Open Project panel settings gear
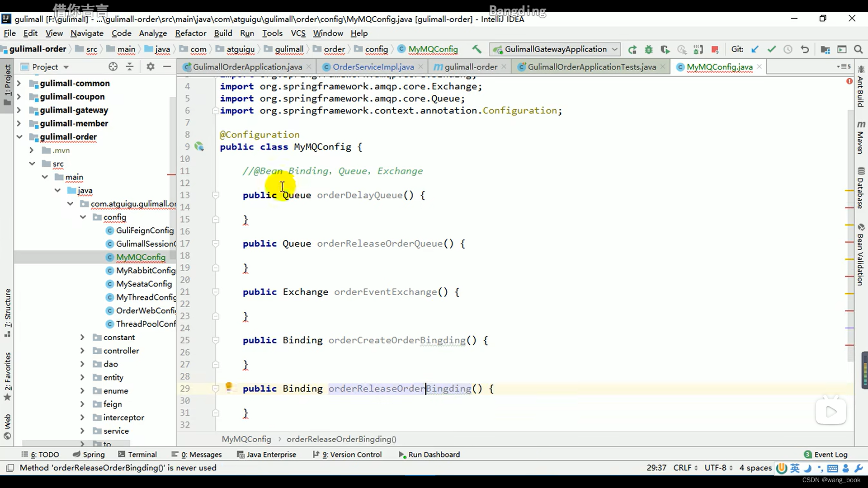Viewport: 868px width, 488px height. point(151,67)
